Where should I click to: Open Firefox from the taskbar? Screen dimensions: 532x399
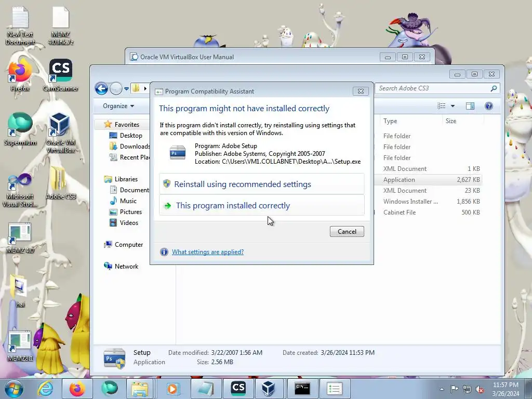click(77, 389)
